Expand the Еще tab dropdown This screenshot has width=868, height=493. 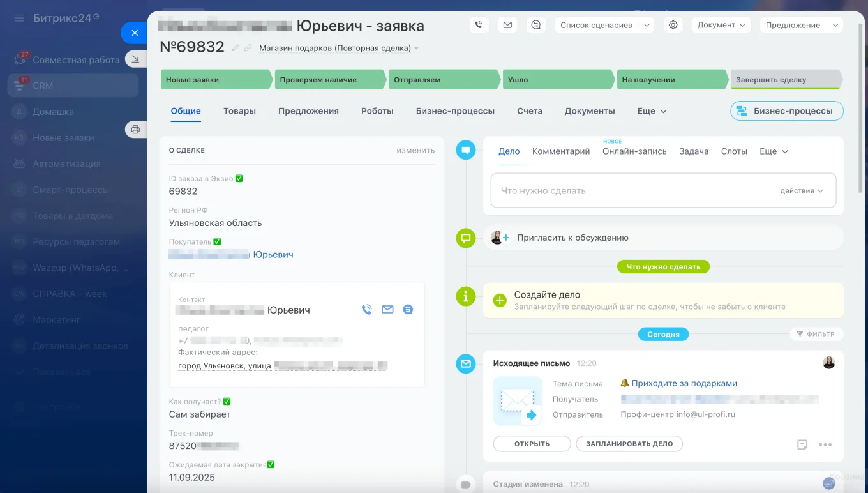coord(652,111)
